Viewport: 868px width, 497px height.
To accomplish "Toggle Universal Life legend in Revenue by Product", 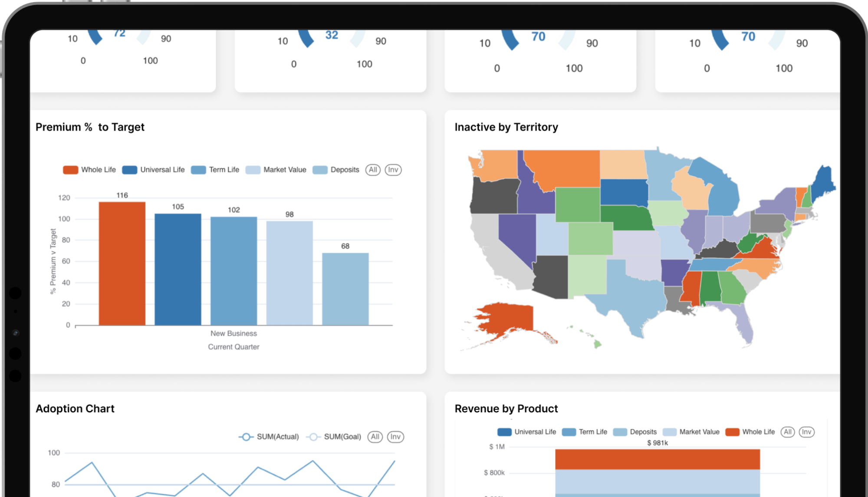I will pos(526,432).
